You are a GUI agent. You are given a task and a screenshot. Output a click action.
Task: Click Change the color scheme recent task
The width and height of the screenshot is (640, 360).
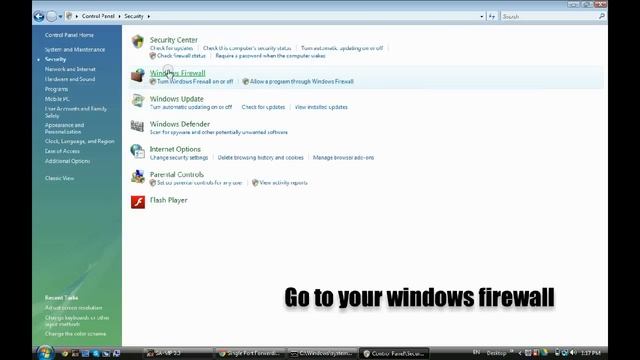76,334
